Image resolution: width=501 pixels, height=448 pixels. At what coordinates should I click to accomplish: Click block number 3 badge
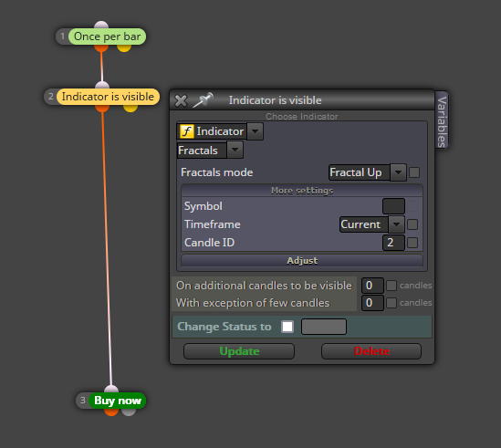pos(83,400)
